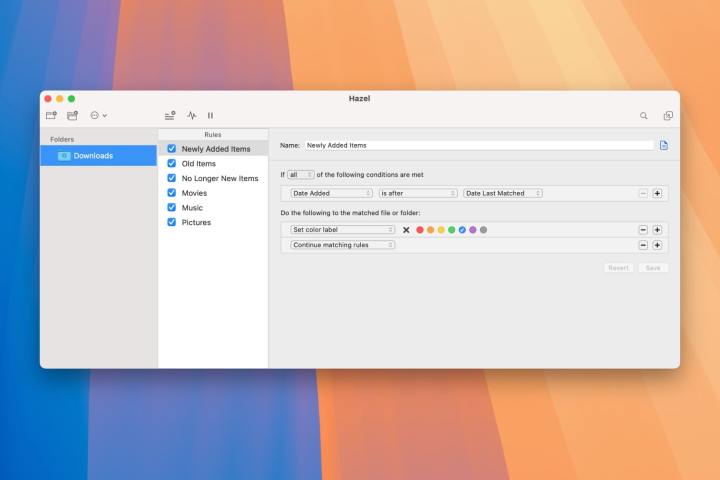Select the Music rule in list
The image size is (720, 480).
tap(192, 208)
